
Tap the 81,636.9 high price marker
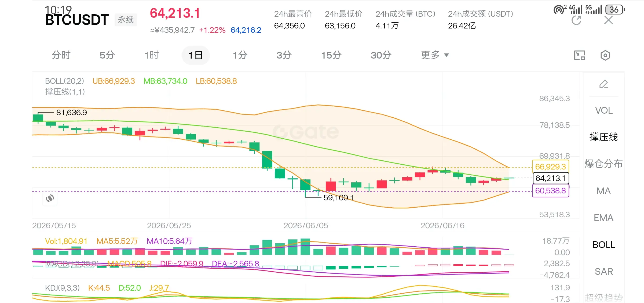(x=71, y=113)
